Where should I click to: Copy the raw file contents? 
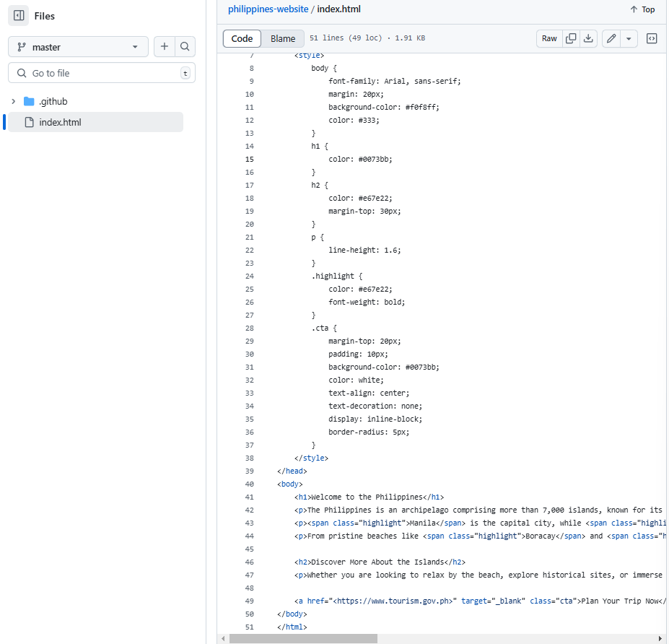point(570,38)
